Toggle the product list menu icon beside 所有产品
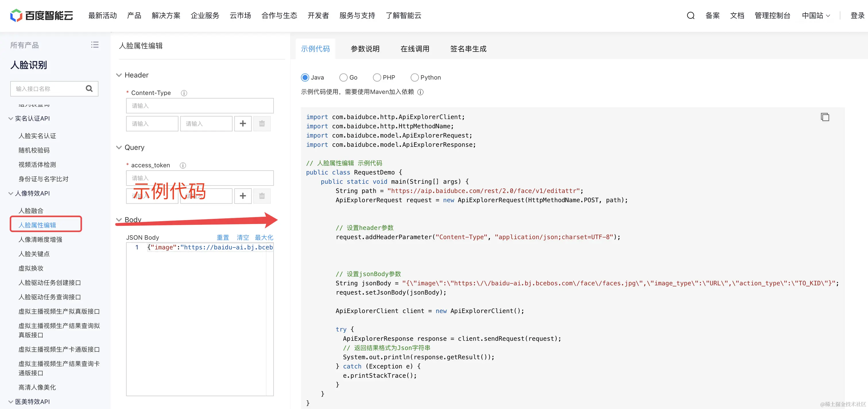Screen dimensions: 868x409 click(x=95, y=45)
